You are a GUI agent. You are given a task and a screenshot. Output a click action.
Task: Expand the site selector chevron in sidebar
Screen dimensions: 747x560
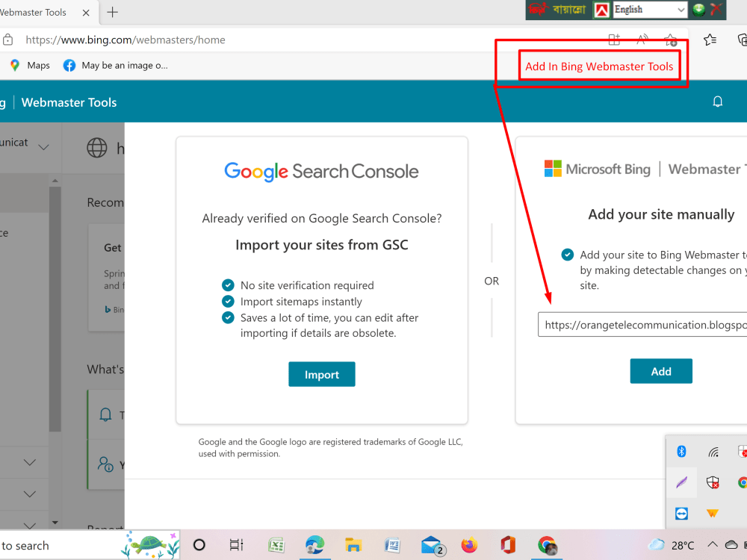pyautogui.click(x=44, y=147)
